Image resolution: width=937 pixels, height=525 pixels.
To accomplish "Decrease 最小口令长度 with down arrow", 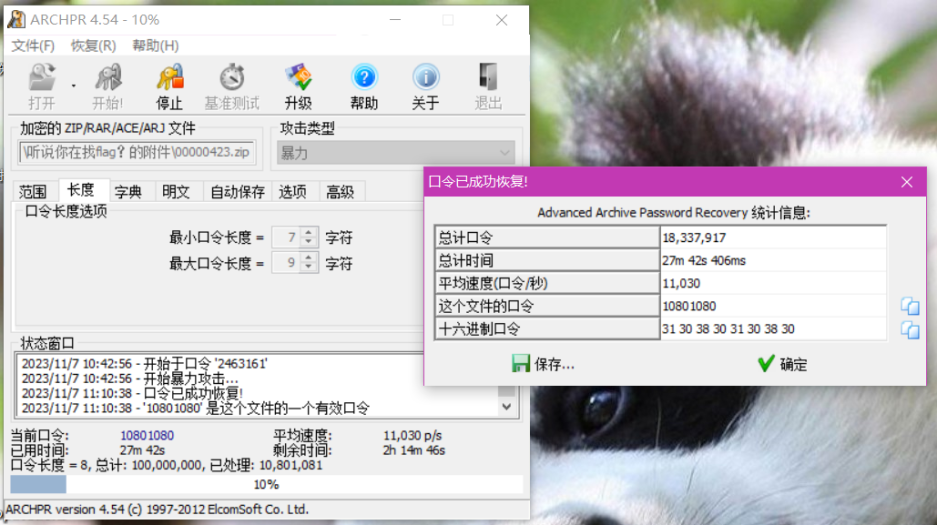I will [x=308, y=242].
